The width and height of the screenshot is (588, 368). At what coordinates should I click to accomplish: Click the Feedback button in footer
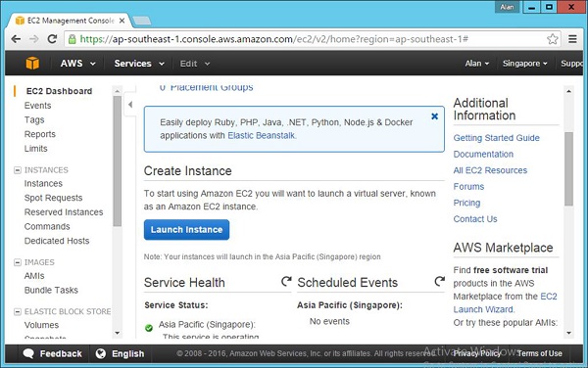click(x=53, y=353)
